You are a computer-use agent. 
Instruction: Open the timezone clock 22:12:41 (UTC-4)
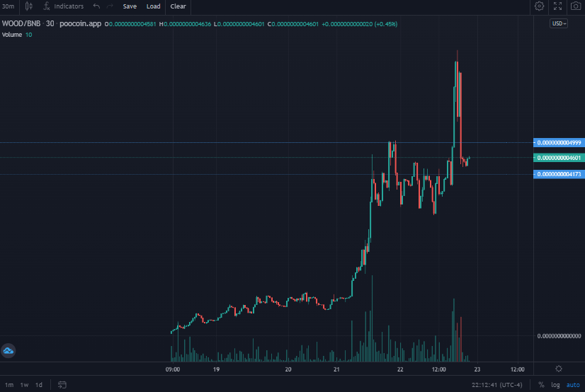coord(497,385)
